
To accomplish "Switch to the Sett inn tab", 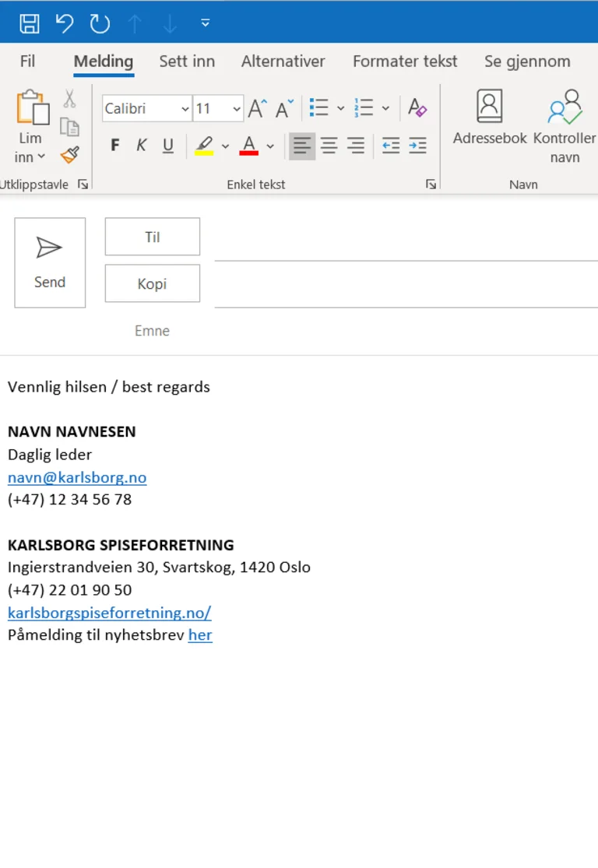I will click(x=187, y=61).
